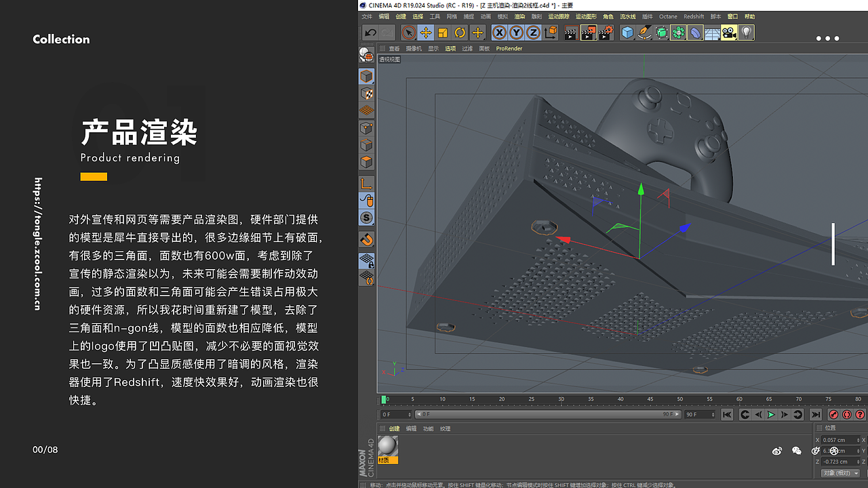The width and height of the screenshot is (868, 488).
Task: Toggle Autokeying red button
Action: (x=847, y=415)
